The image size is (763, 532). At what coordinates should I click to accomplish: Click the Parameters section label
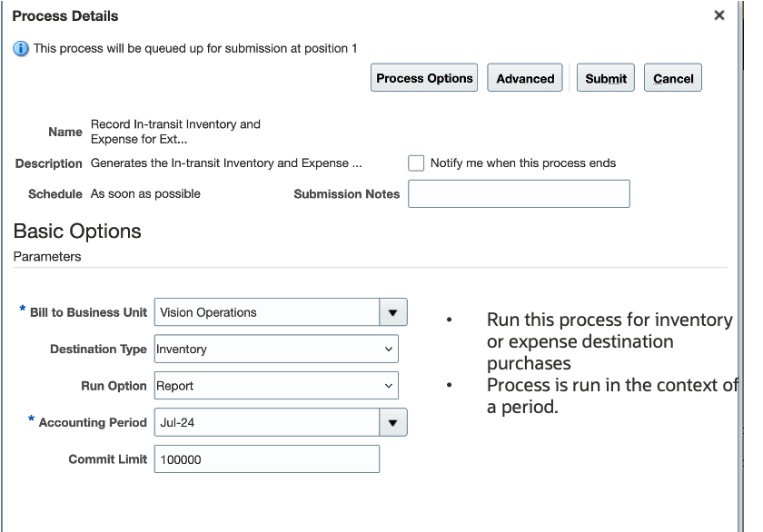coord(47,257)
